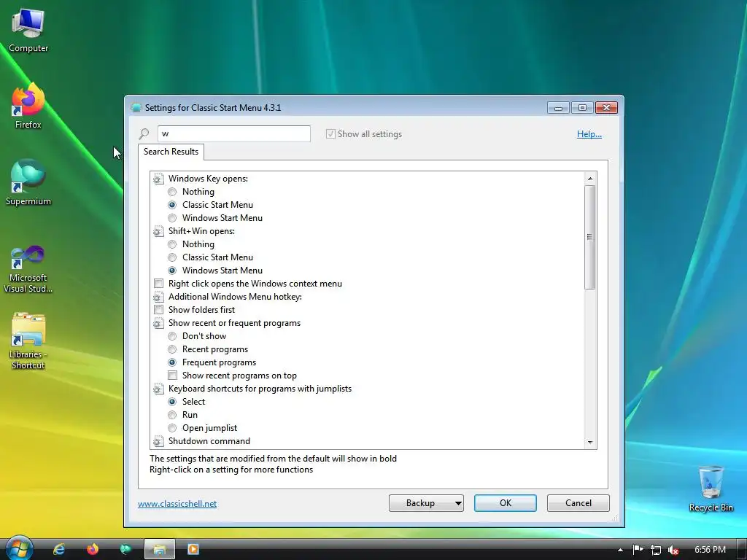Visit the www.classicshell.net link
Image resolution: width=747 pixels, height=560 pixels.
click(x=177, y=503)
